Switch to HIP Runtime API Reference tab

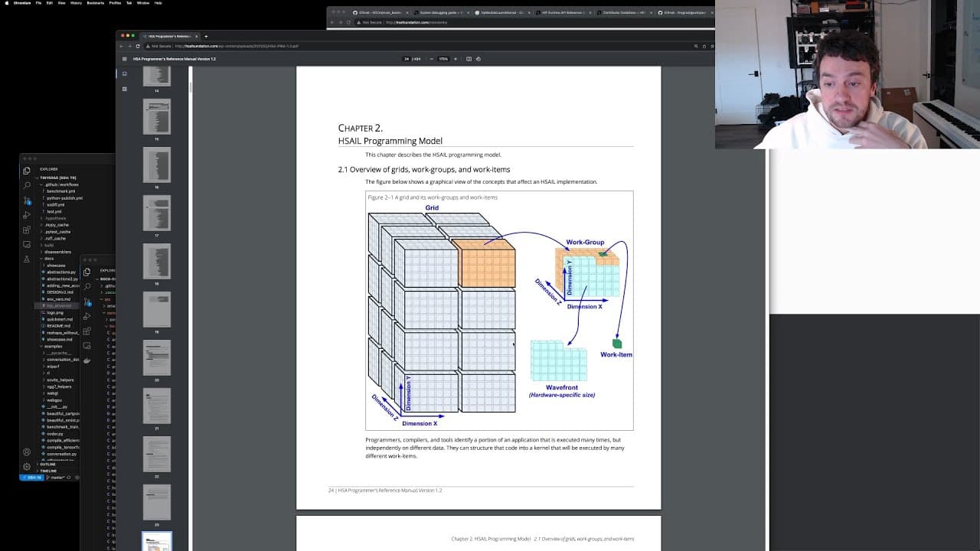pos(561,13)
